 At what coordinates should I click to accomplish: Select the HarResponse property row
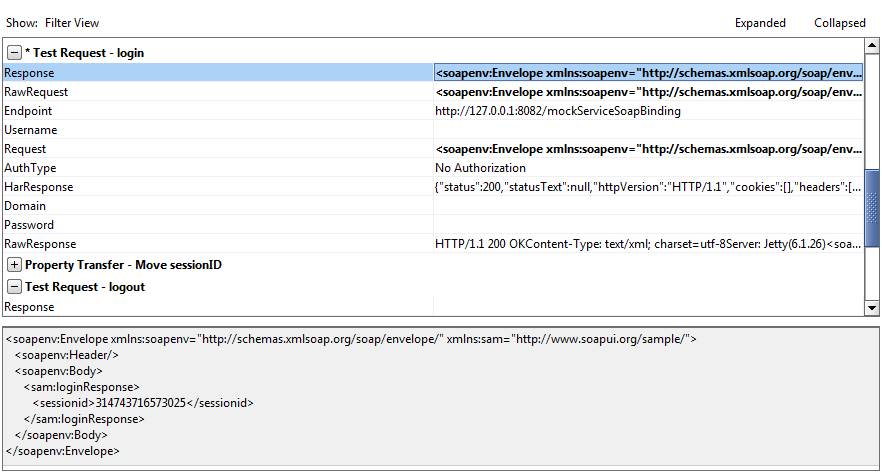tap(218, 187)
